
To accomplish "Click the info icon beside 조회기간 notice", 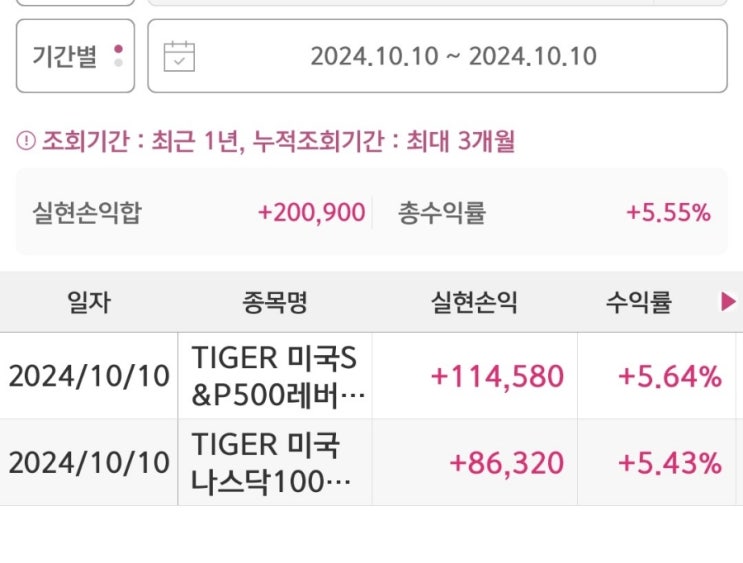I will click(x=26, y=143).
